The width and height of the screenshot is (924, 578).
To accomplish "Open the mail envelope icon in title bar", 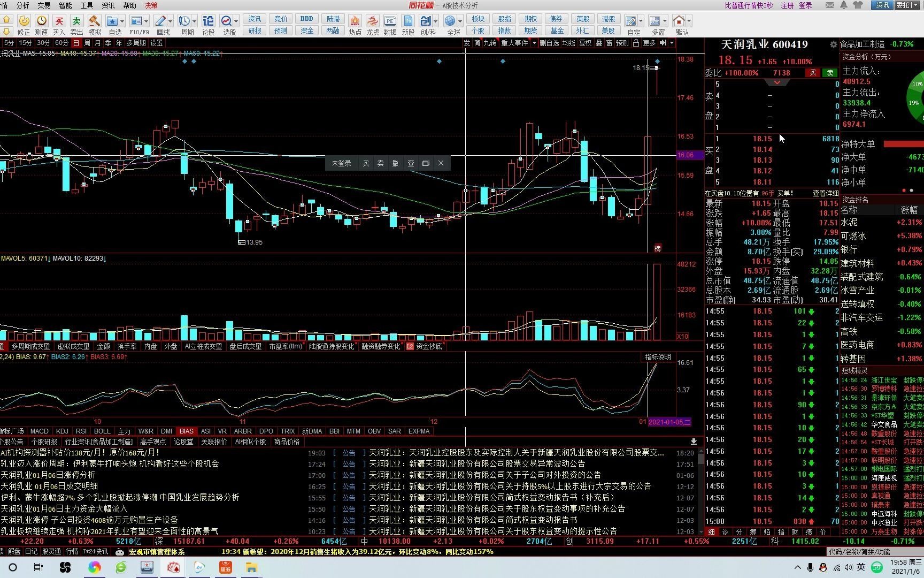I will (x=830, y=5).
